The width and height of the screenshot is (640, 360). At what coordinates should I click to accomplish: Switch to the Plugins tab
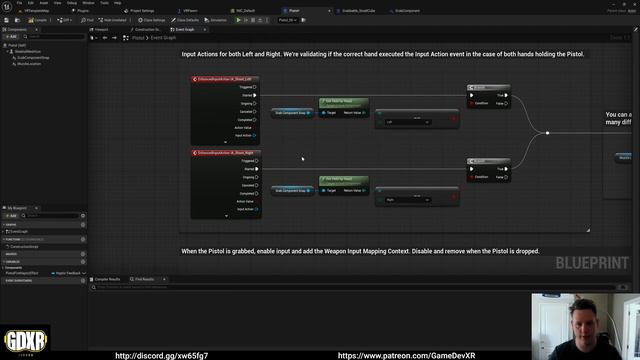[80, 11]
